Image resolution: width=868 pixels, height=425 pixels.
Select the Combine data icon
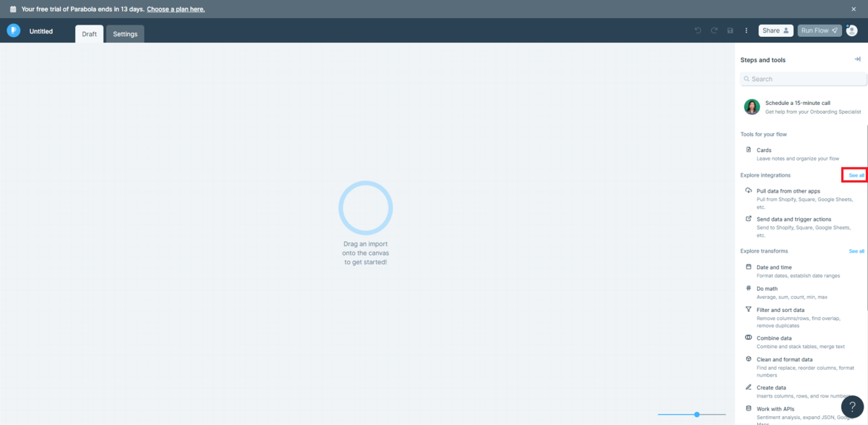(749, 337)
